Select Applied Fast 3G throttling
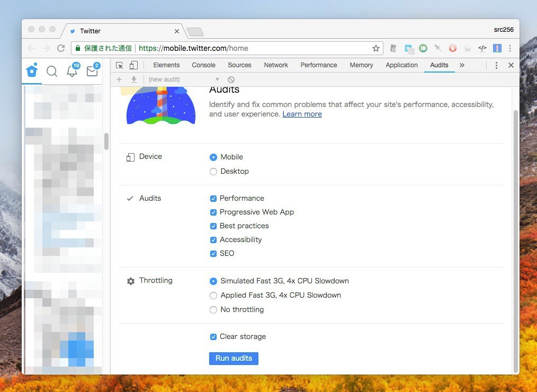Image resolution: width=537 pixels, height=392 pixels. [x=213, y=296]
